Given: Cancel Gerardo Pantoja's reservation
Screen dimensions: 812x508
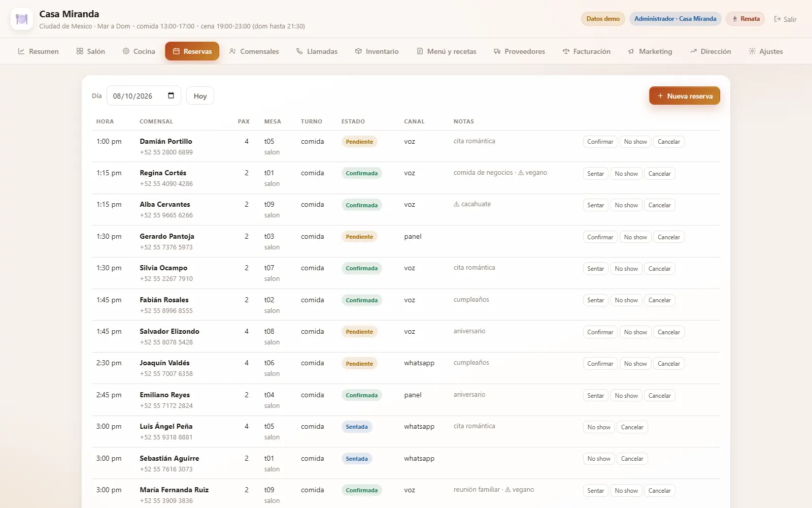Looking at the screenshot, I should 669,237.
